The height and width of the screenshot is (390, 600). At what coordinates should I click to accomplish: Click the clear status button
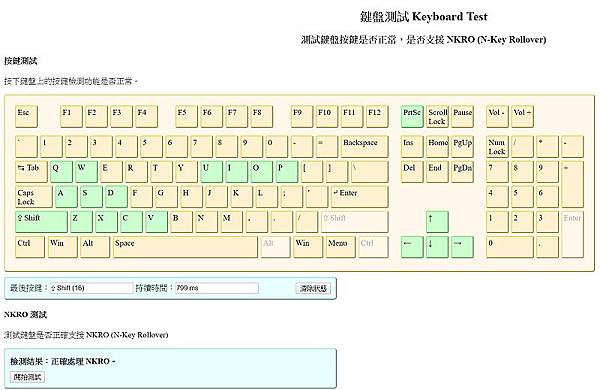[x=313, y=288]
